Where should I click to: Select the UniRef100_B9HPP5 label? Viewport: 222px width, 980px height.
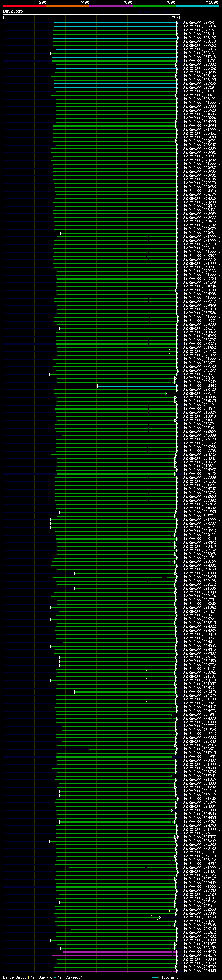click(x=199, y=122)
